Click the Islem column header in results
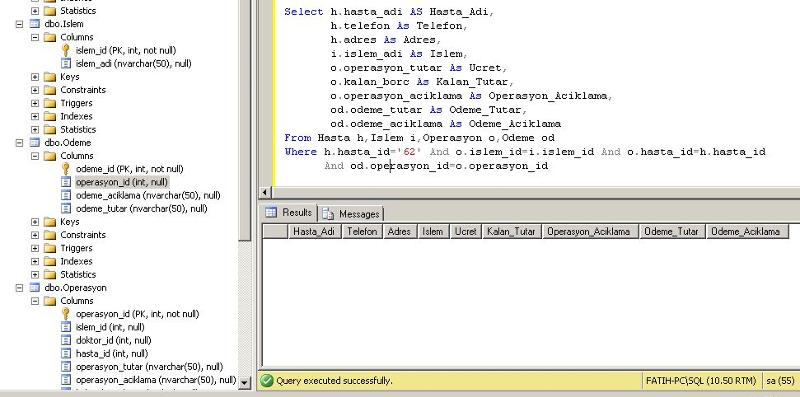 (433, 231)
